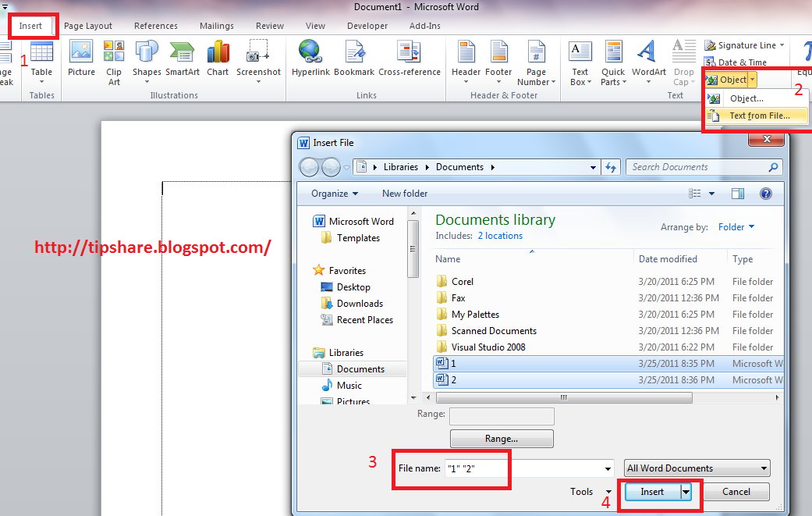Insert a Cross-reference
Screen dimensions: 812x516
[x=409, y=59]
